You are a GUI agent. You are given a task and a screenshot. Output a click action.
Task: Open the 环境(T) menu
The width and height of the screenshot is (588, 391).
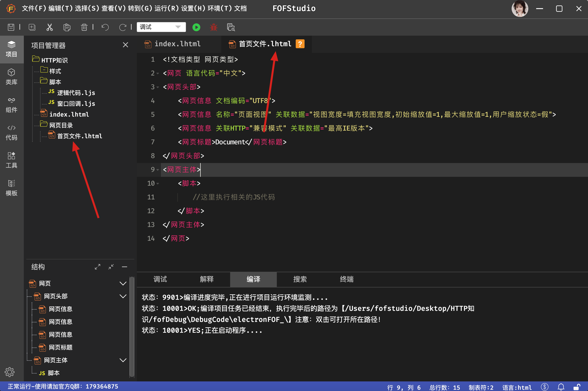(220, 8)
